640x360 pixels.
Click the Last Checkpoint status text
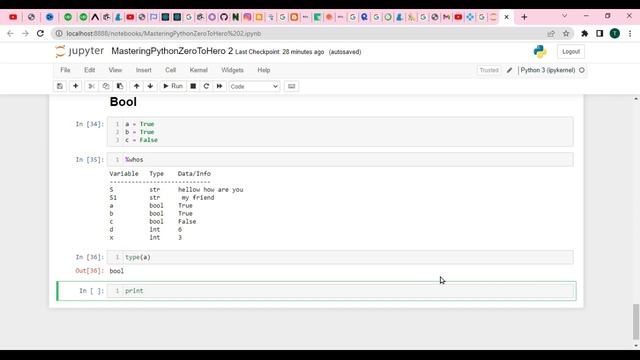click(x=280, y=52)
